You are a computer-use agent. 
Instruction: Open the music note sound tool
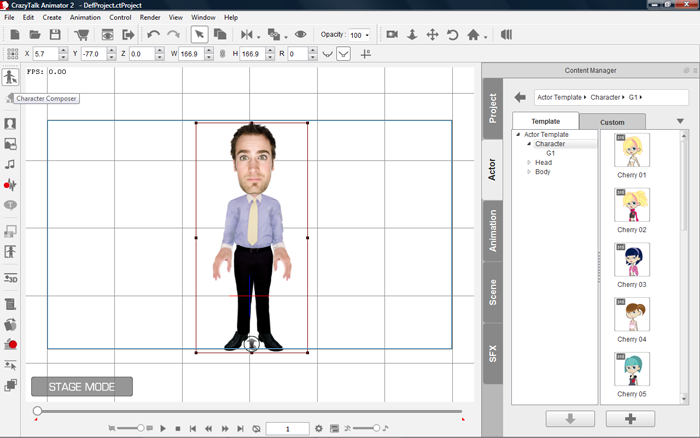[10, 164]
